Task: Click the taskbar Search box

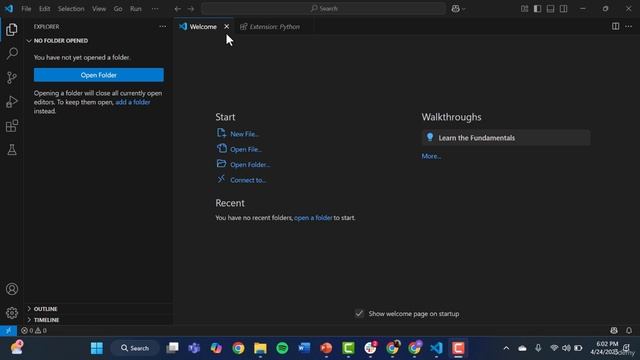Action: point(135,348)
